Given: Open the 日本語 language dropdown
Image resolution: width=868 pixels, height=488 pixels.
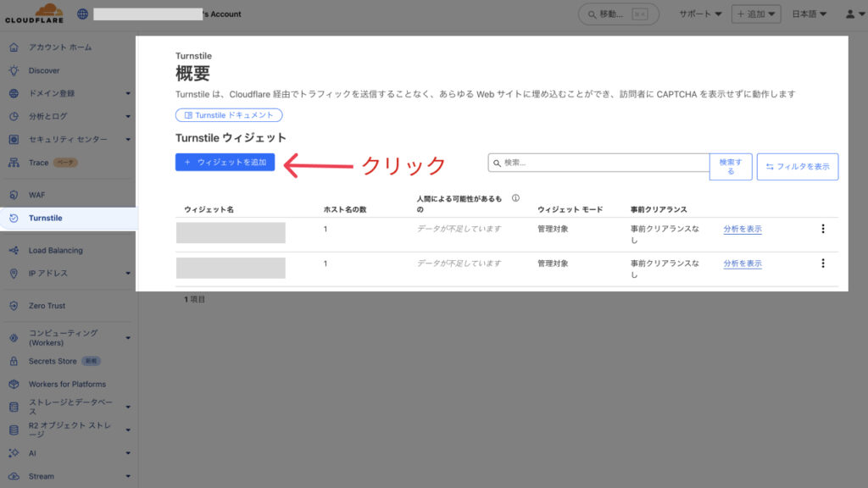Looking at the screenshot, I should pos(809,14).
